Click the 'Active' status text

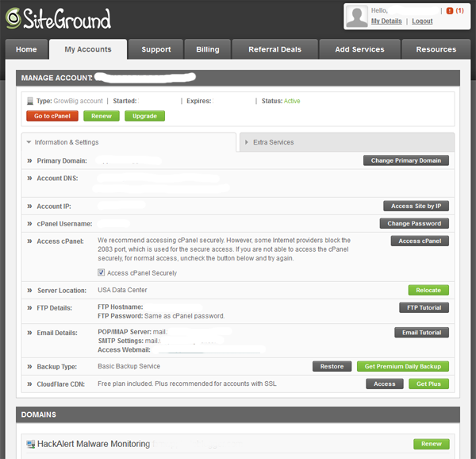point(292,101)
